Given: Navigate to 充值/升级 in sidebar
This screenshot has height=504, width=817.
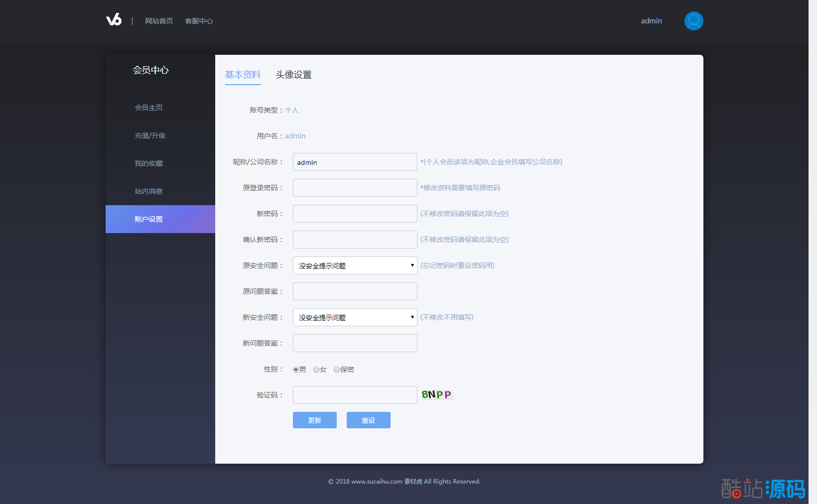Looking at the screenshot, I should [x=150, y=135].
